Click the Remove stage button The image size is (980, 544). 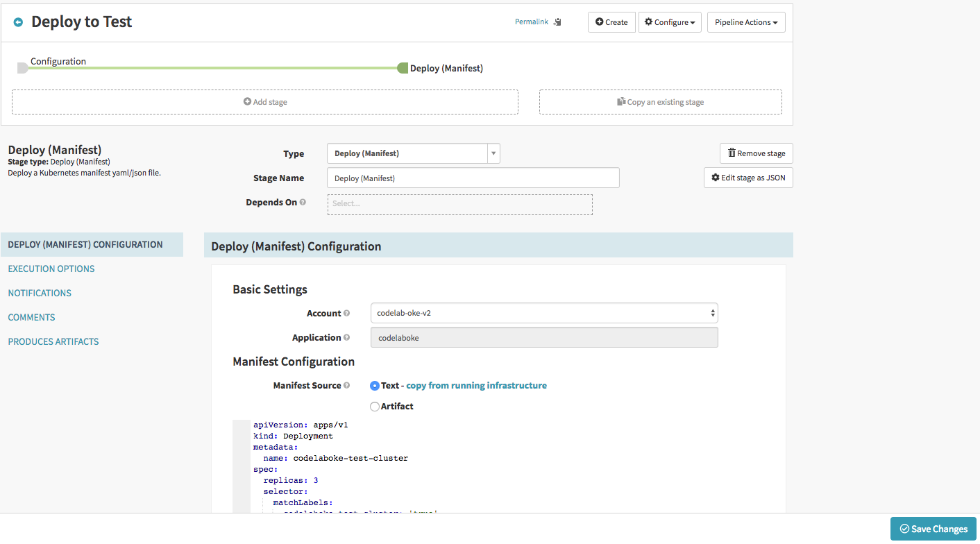coord(756,153)
